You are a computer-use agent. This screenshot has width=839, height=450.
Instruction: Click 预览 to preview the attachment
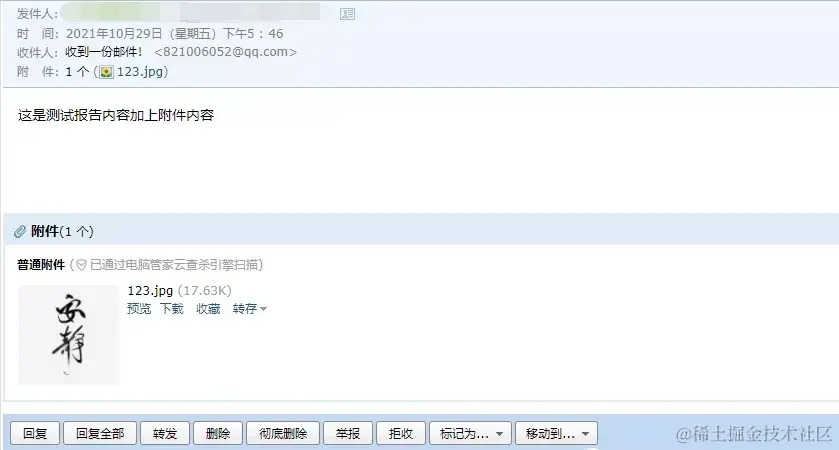(x=139, y=309)
